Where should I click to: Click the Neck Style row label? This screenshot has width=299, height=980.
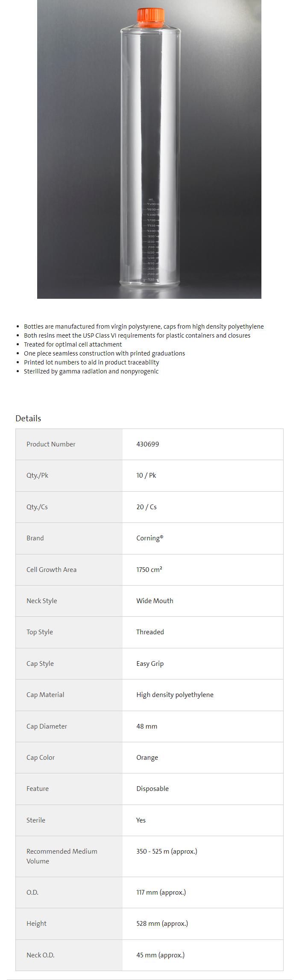coord(41,601)
